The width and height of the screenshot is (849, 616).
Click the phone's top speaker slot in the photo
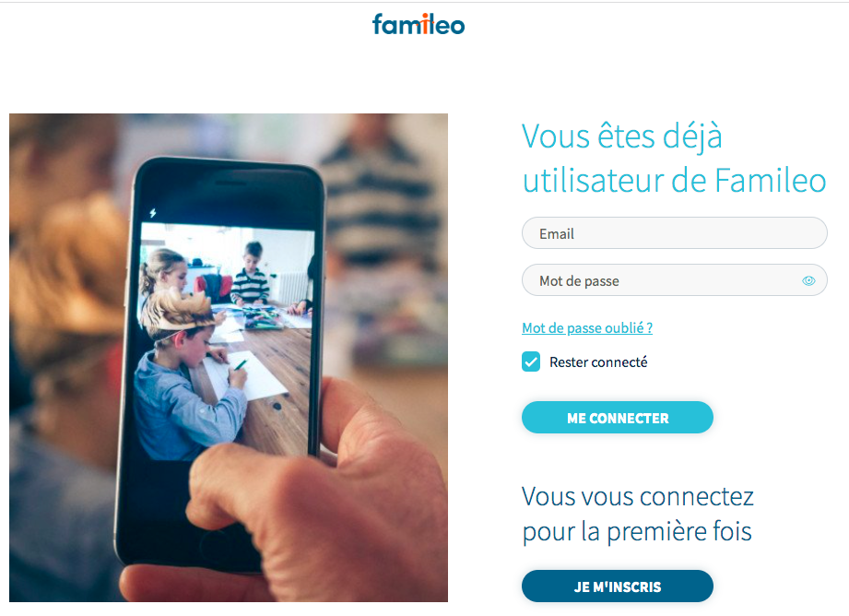(231, 184)
